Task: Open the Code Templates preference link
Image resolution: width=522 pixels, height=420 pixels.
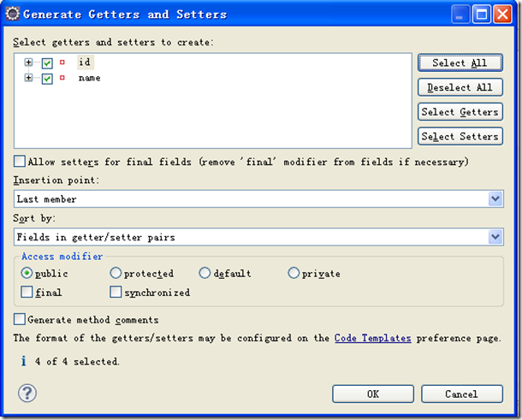Action: point(372,338)
